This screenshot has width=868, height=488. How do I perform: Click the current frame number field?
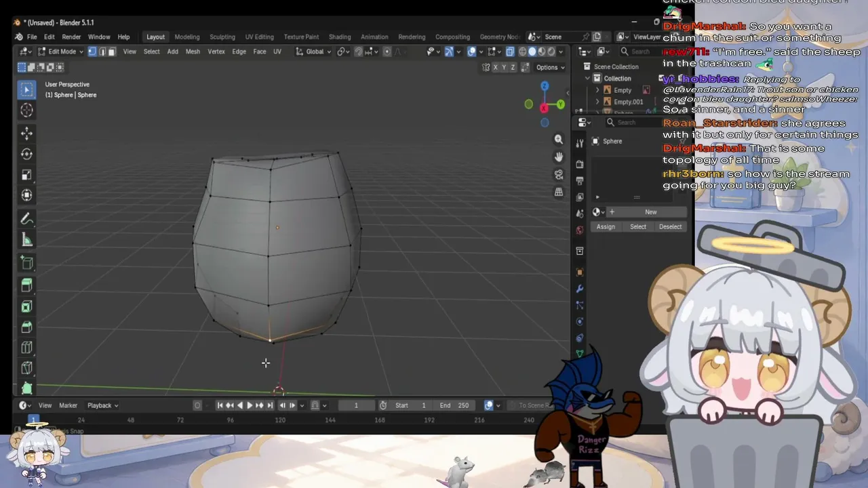pos(356,405)
